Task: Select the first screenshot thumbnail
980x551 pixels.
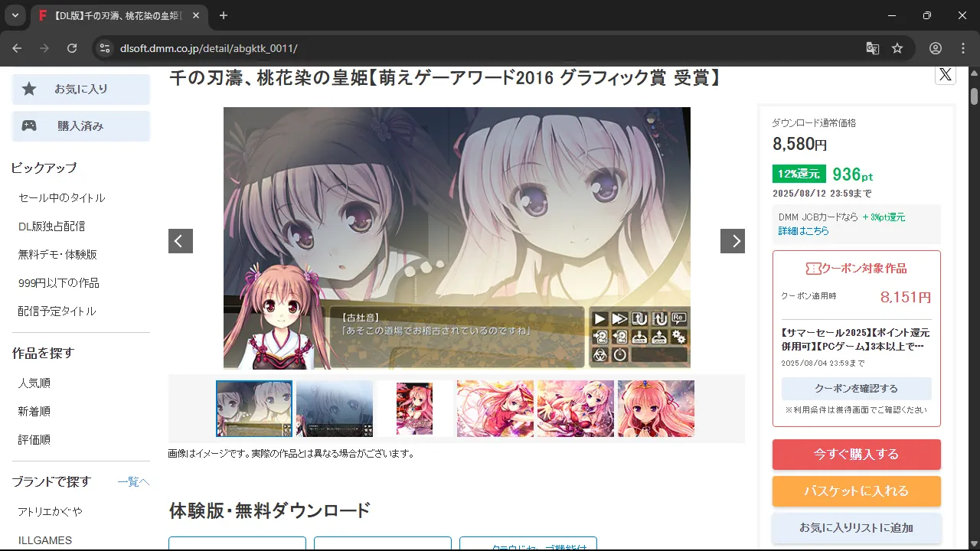Action: click(254, 409)
